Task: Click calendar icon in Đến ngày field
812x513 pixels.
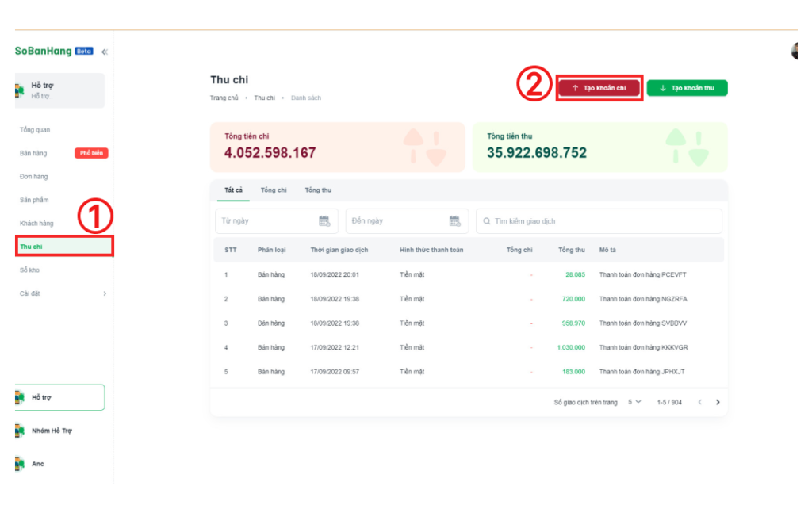Action: pyautogui.click(x=454, y=221)
